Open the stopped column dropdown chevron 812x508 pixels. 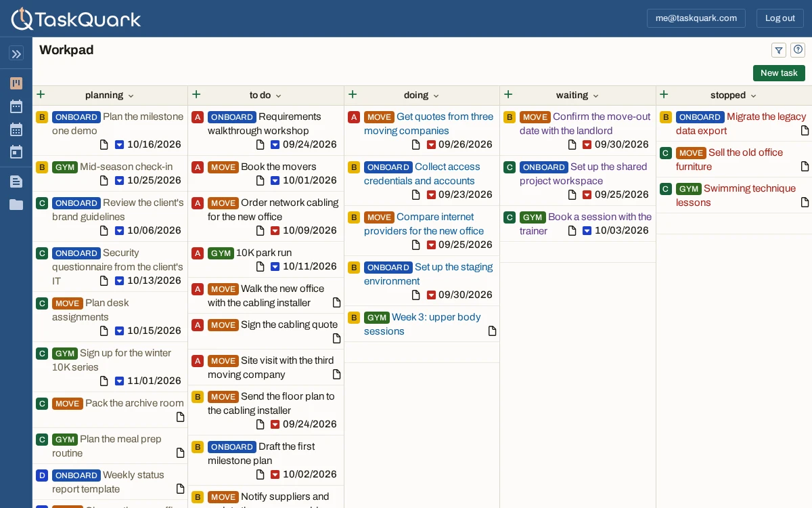point(753,96)
